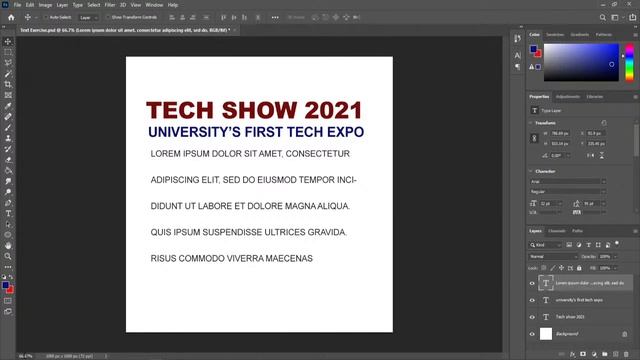Open the Filter menu

coord(110,5)
